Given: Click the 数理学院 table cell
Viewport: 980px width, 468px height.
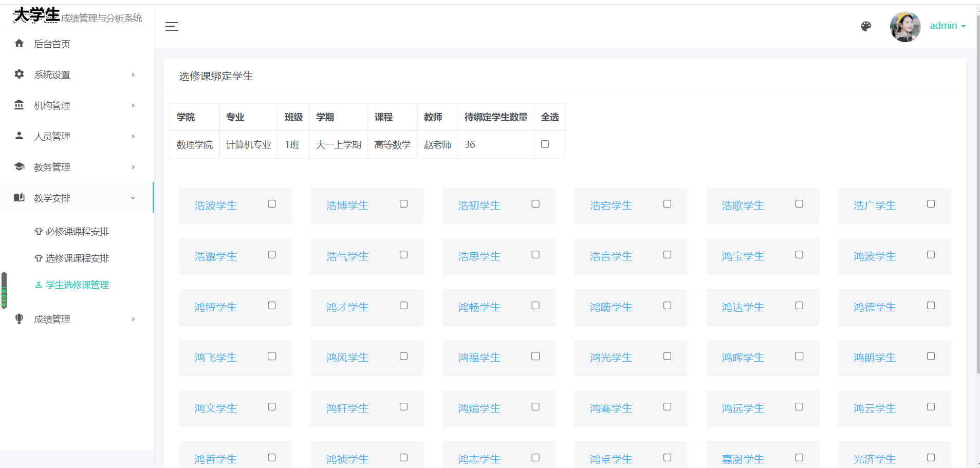Looking at the screenshot, I should 195,145.
